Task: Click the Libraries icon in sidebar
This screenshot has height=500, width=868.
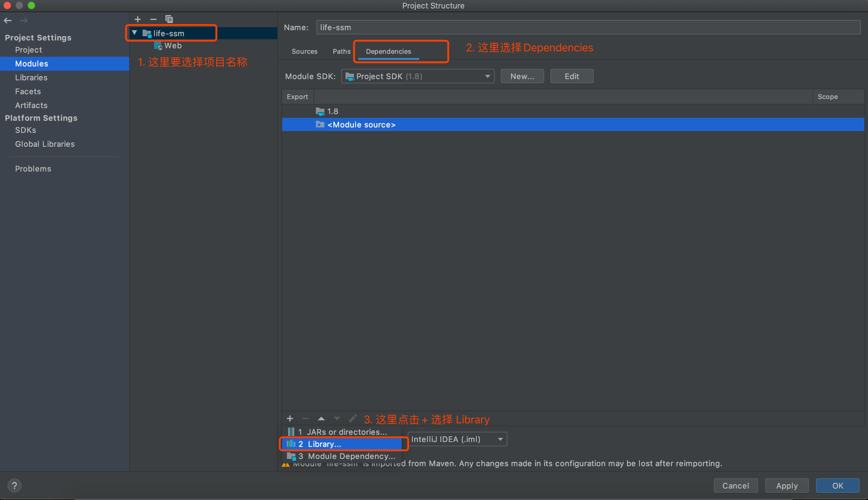Action: (x=31, y=78)
